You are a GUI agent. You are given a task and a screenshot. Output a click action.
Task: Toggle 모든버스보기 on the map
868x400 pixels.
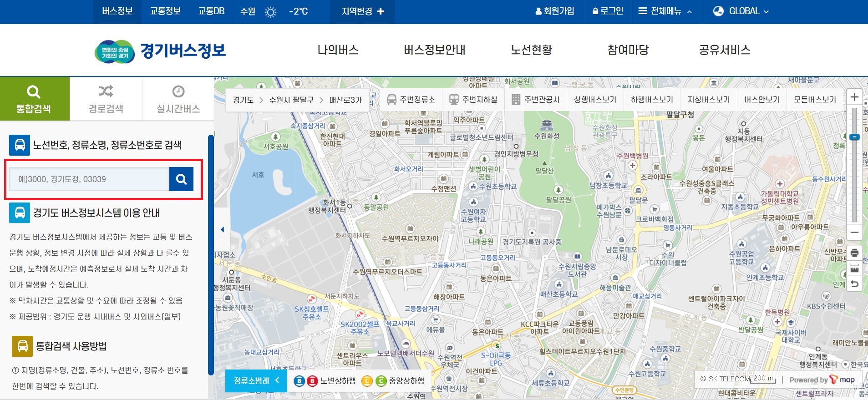coord(815,100)
